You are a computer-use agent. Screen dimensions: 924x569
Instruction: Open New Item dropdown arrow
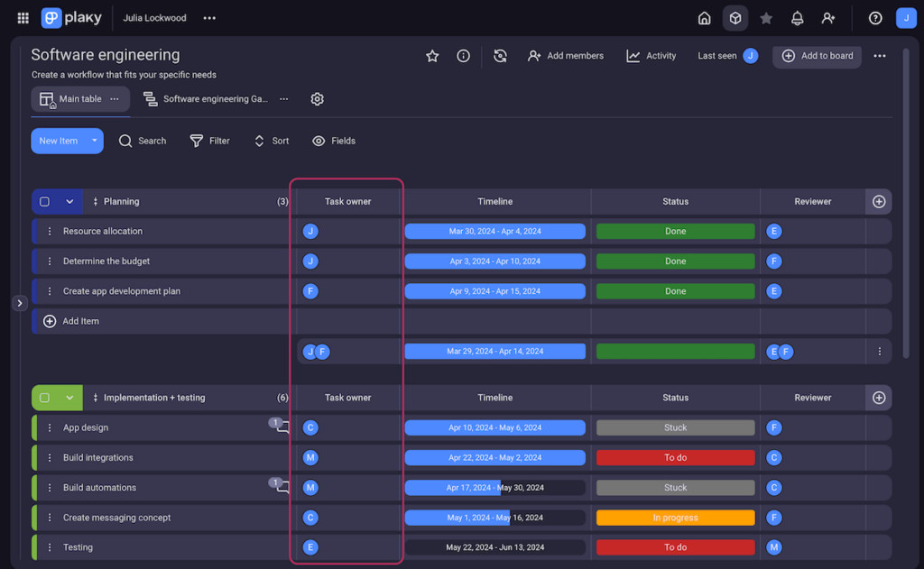[x=94, y=141]
